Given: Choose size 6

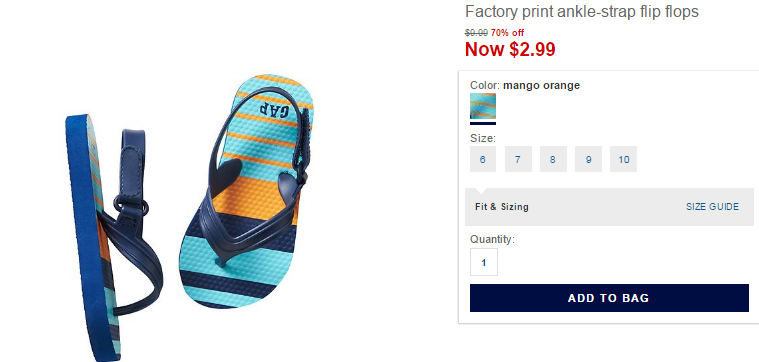Looking at the screenshot, I should tap(483, 159).
